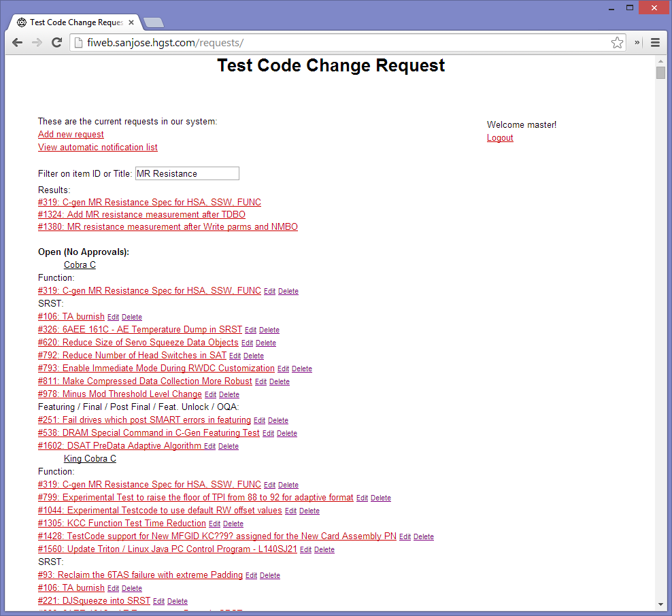
Task: Focus the Filter on item ID field
Action: tap(187, 173)
